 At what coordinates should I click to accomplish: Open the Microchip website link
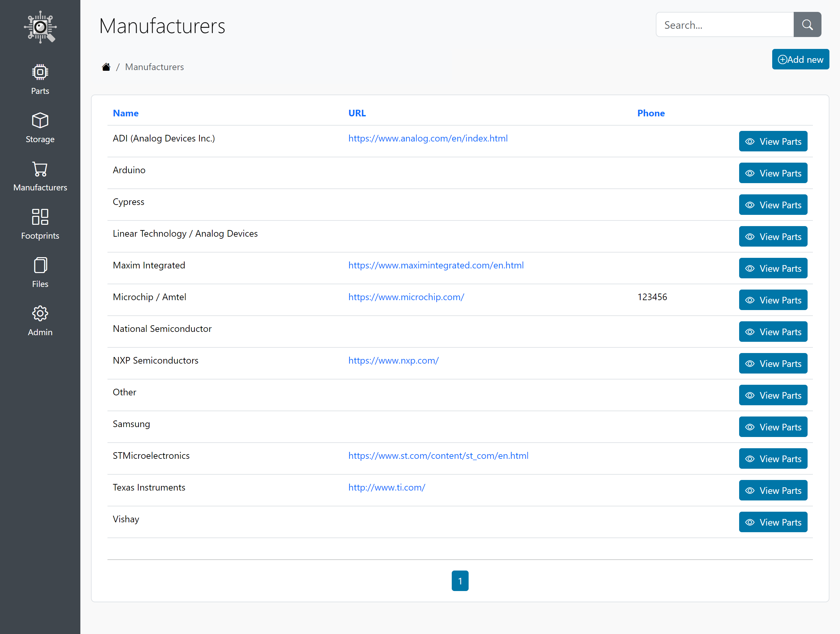point(406,297)
